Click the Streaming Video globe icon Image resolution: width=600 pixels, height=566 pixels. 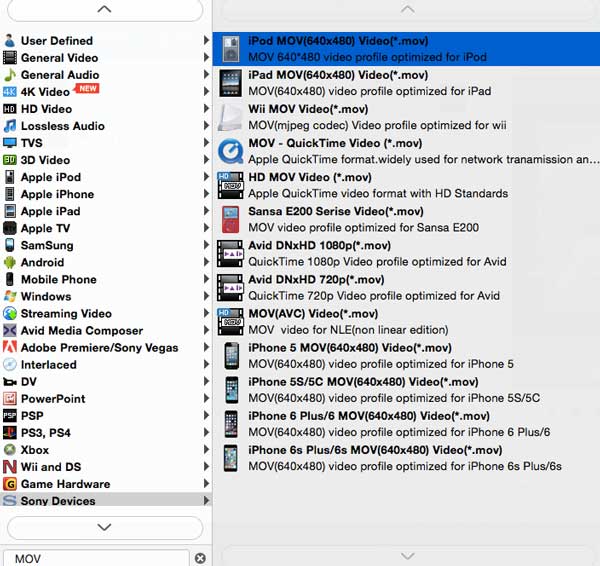pyautogui.click(x=10, y=313)
